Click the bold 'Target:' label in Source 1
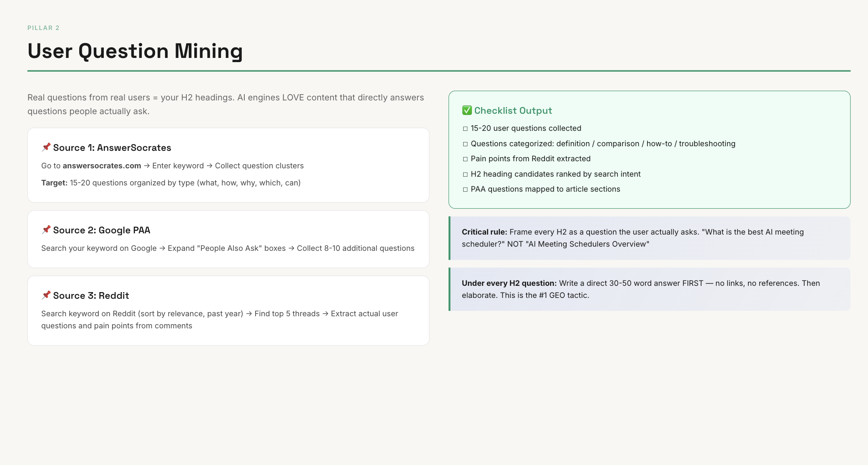This screenshot has height=465, width=868. click(54, 183)
